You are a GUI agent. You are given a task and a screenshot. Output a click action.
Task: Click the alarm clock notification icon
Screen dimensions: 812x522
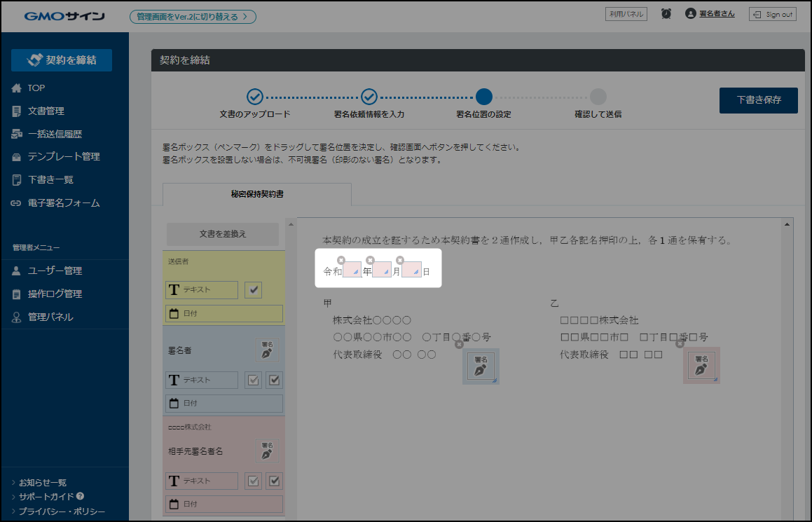click(x=666, y=14)
